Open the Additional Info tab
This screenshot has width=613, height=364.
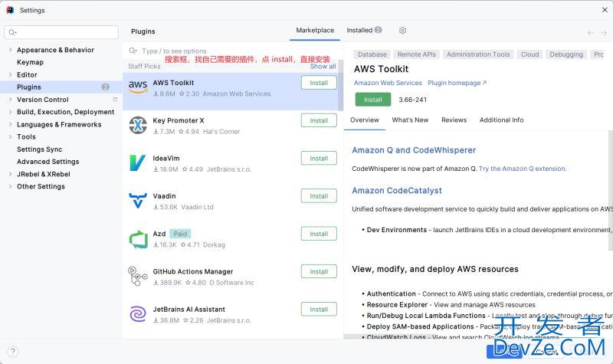point(501,120)
